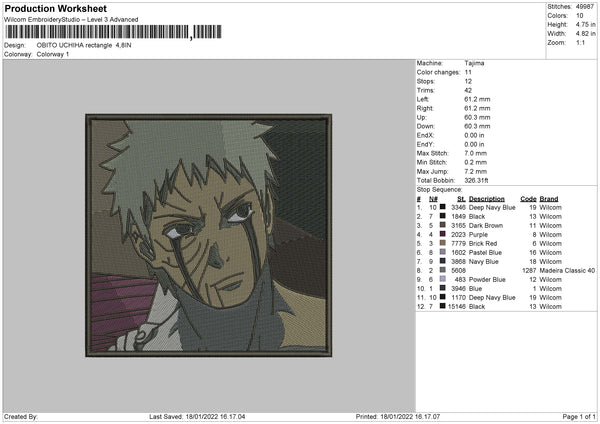
Task: Click the 'Brick Red' description text
Action: (x=483, y=243)
